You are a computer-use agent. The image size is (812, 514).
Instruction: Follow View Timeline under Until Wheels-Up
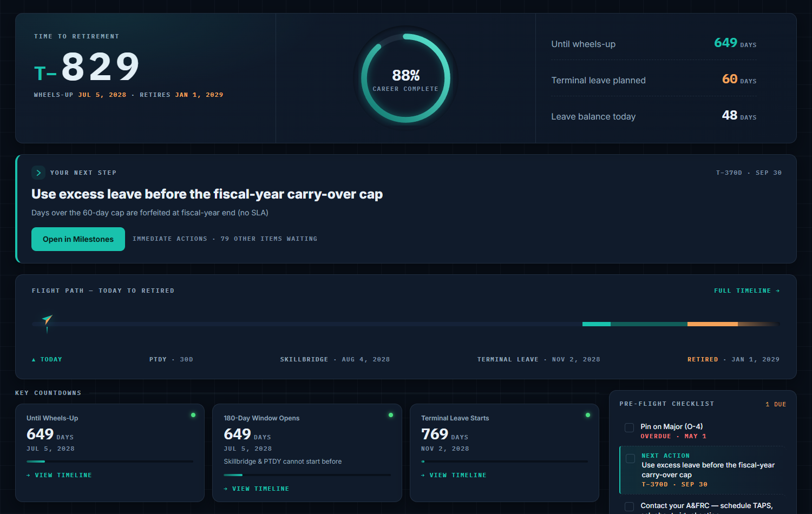pyautogui.click(x=59, y=475)
